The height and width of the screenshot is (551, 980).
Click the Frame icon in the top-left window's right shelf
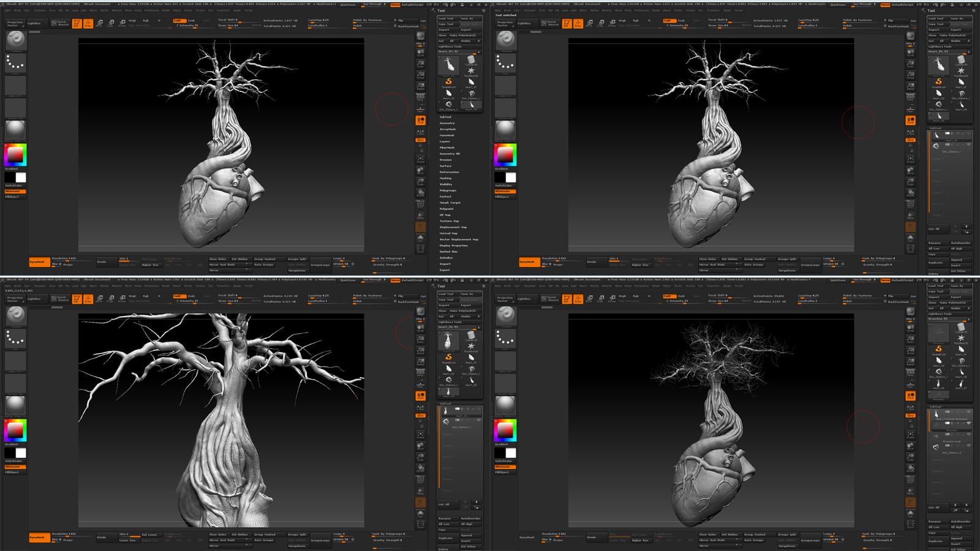[x=421, y=159]
